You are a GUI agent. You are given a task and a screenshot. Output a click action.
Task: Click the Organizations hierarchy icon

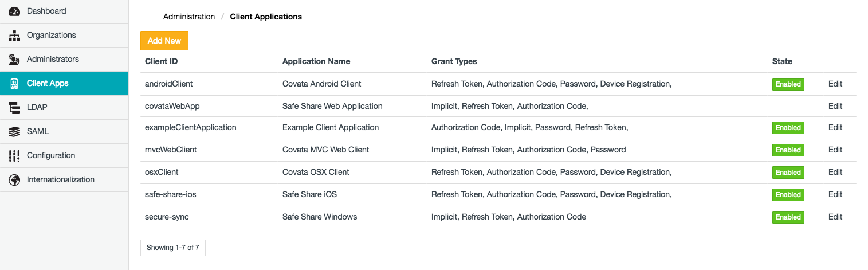14,36
